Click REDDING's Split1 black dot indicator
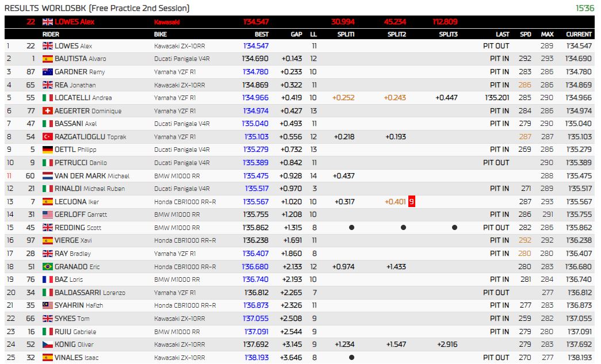601x364 pixels. (x=351, y=228)
